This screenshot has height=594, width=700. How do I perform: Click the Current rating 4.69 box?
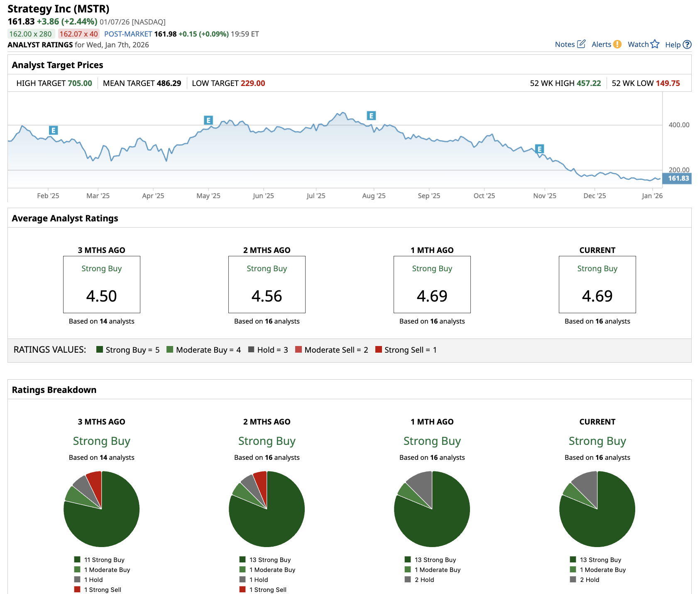click(x=597, y=285)
